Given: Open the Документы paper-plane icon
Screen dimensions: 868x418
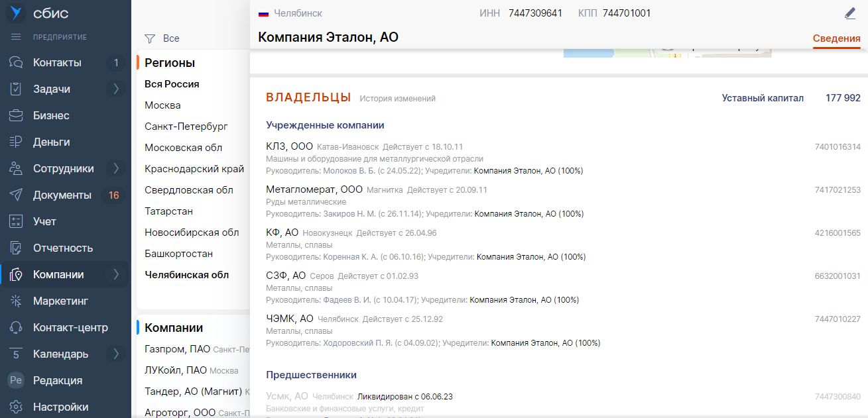Looking at the screenshot, I should coord(16,195).
